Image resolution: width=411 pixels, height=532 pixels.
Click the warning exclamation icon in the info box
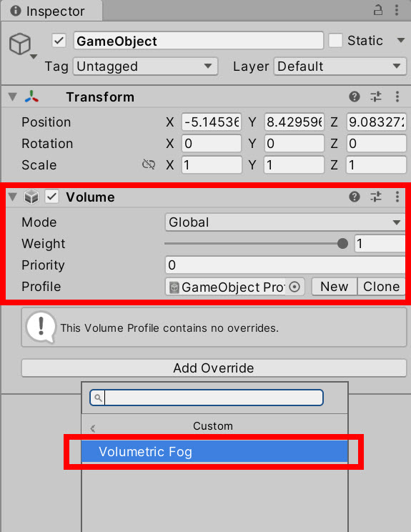coord(41,327)
